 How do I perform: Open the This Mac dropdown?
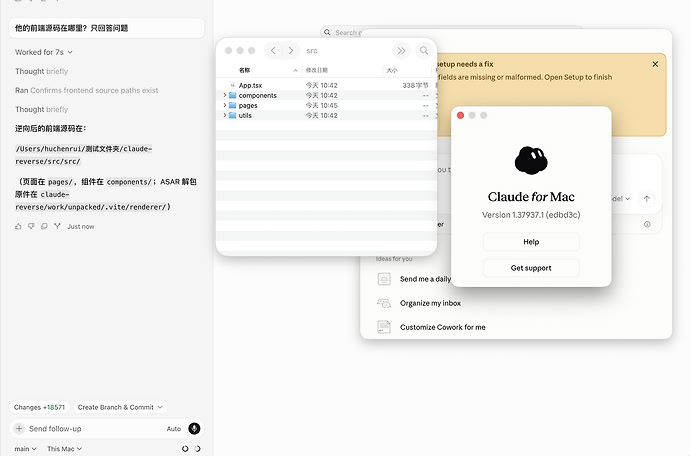click(64, 449)
